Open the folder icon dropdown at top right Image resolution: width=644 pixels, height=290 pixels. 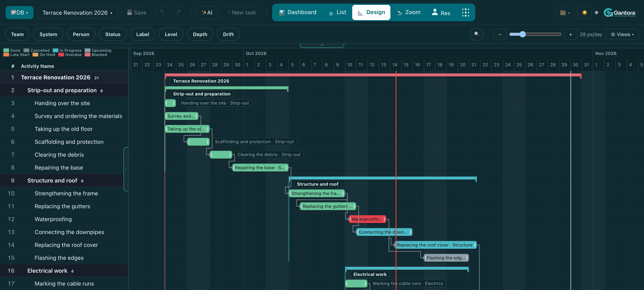565,12
